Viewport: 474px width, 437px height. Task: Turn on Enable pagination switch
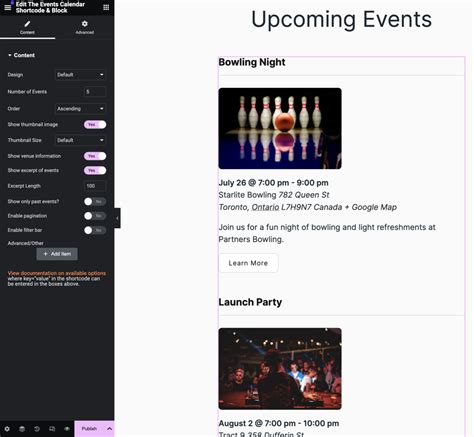(95, 216)
